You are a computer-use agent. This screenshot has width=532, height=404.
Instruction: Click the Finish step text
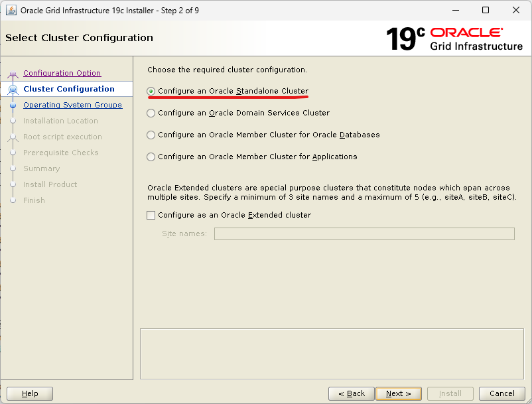[x=34, y=200]
